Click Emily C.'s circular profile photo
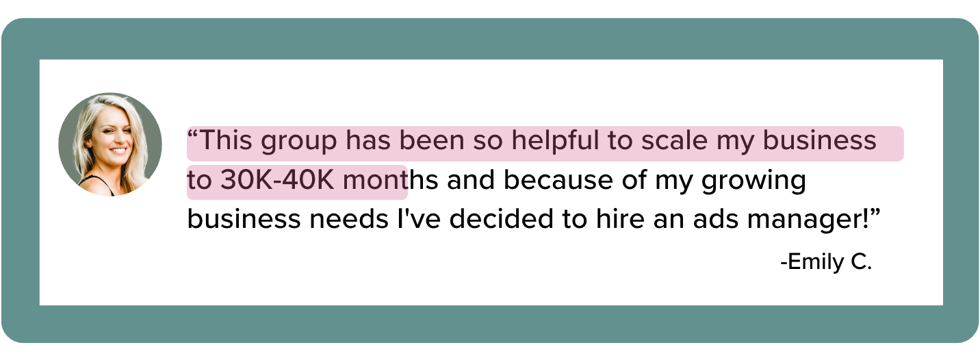 (110, 144)
